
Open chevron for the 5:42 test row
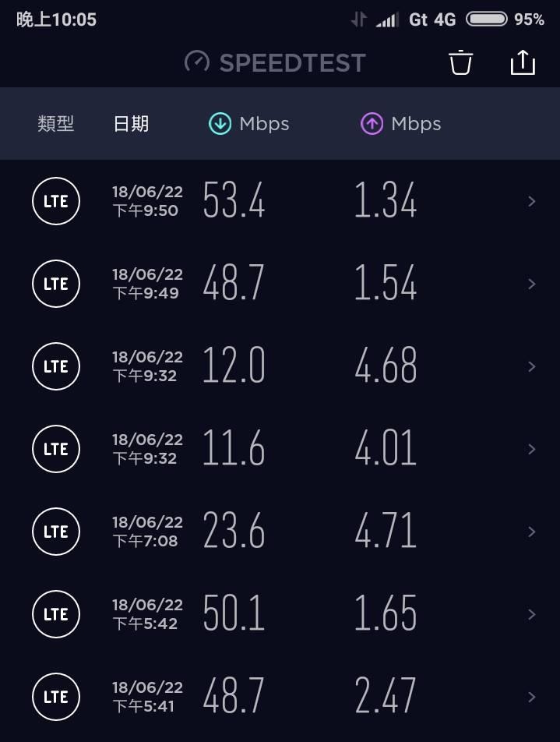pyautogui.click(x=532, y=614)
